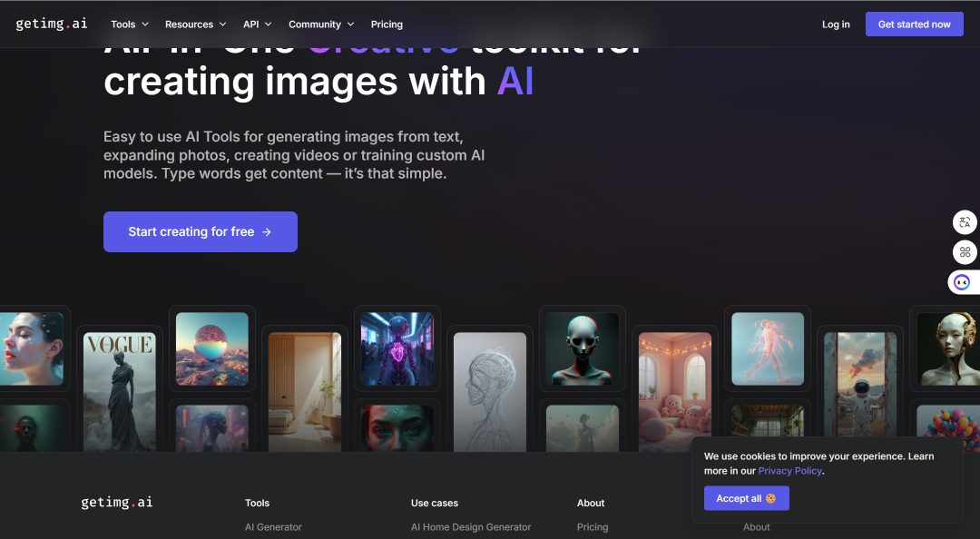
Task: Click the four-squares apps icon on right edge
Action: (965, 252)
